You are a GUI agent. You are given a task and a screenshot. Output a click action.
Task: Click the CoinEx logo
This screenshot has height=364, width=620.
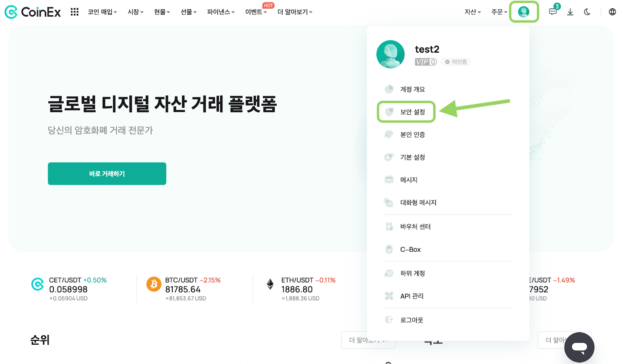tap(33, 12)
